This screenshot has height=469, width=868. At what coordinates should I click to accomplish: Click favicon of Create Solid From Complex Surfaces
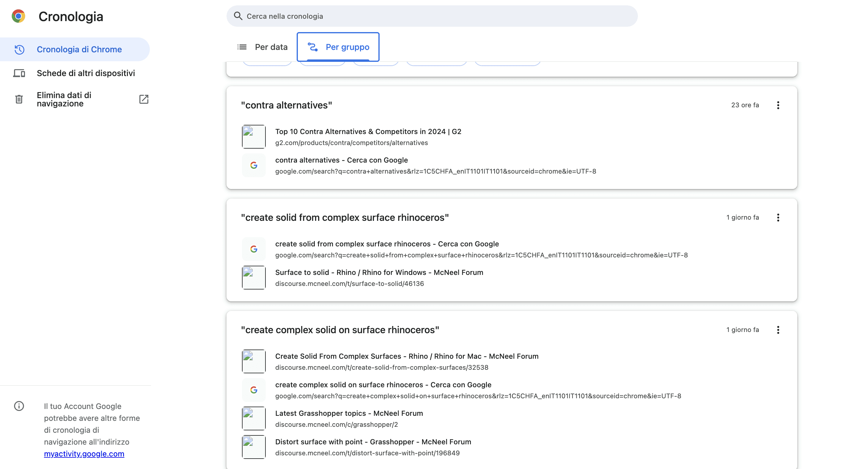(x=254, y=361)
